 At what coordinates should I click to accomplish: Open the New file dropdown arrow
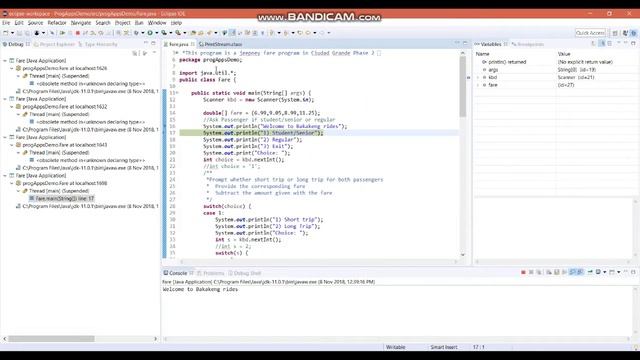point(12,33)
